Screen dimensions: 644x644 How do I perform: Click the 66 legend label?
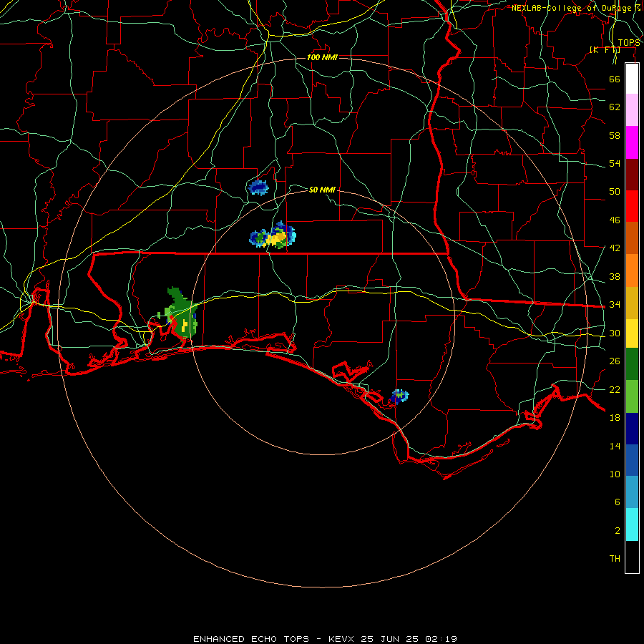(x=615, y=79)
